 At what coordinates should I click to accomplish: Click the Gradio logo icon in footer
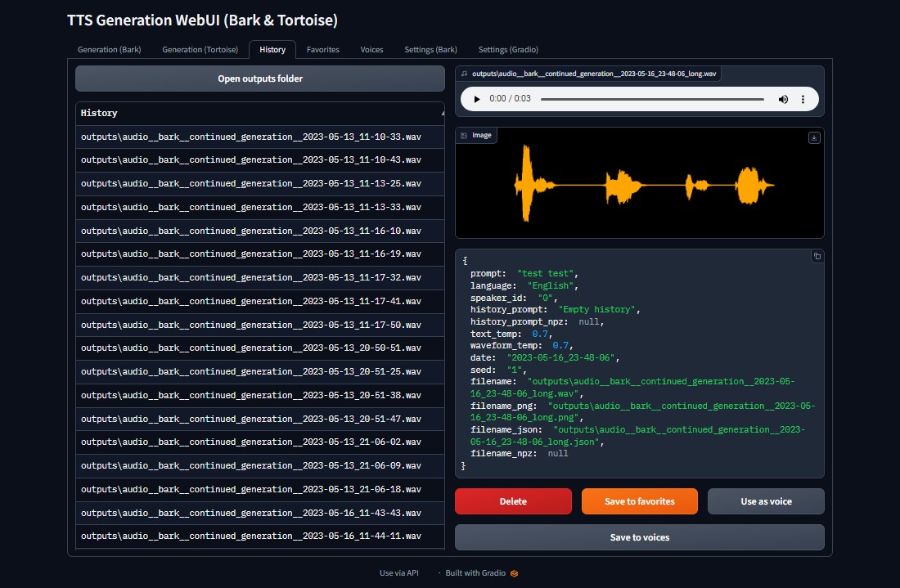point(515,573)
